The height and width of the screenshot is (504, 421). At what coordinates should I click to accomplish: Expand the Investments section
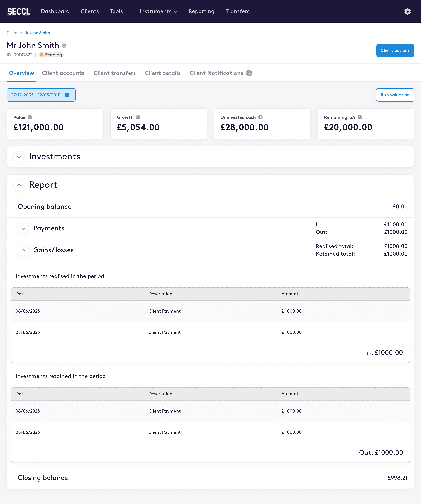point(19,157)
